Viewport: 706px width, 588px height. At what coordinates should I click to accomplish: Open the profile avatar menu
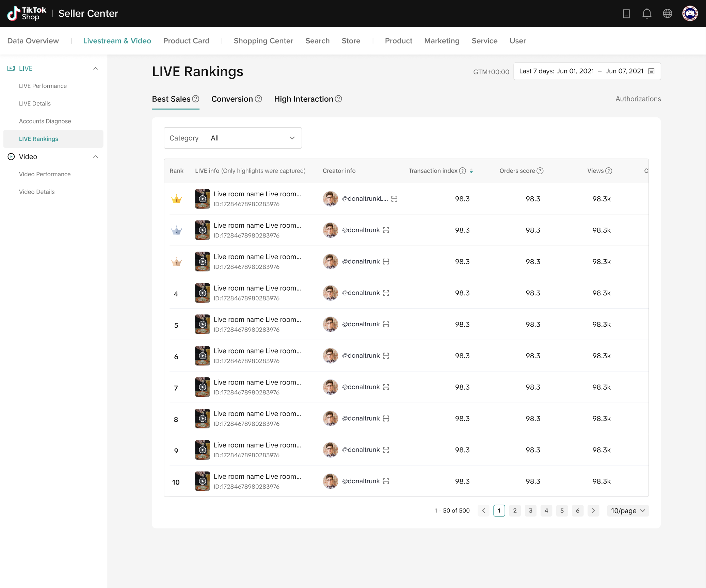(x=690, y=14)
